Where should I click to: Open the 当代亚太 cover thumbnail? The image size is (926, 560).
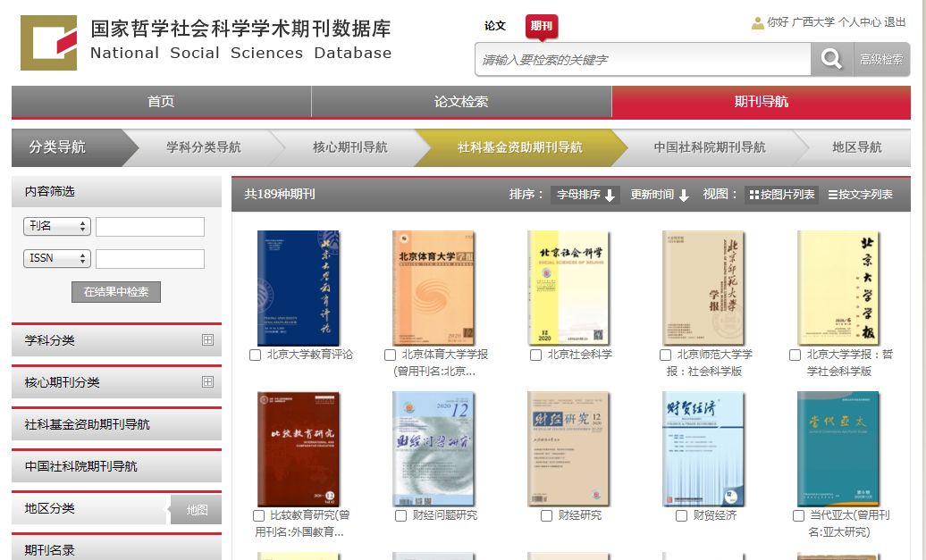(838, 449)
